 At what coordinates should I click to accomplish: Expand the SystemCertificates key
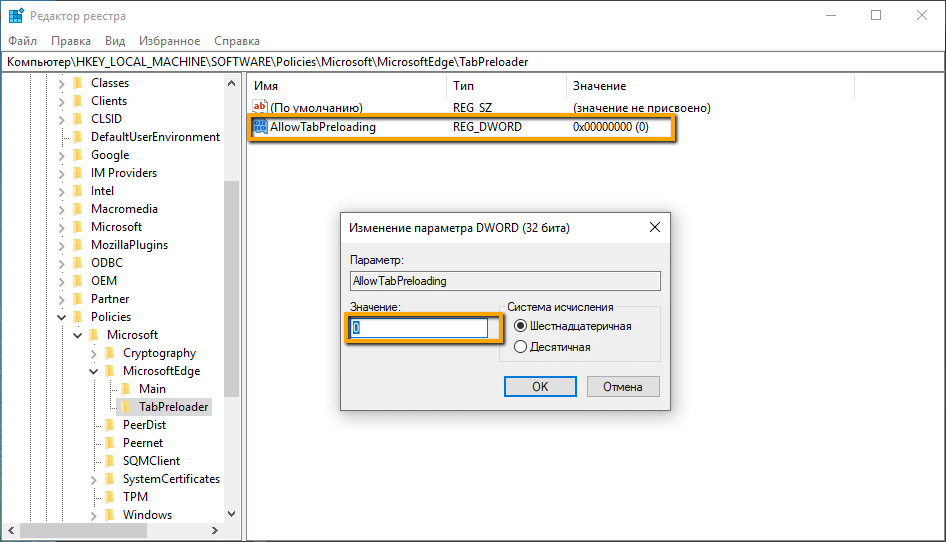point(94,480)
